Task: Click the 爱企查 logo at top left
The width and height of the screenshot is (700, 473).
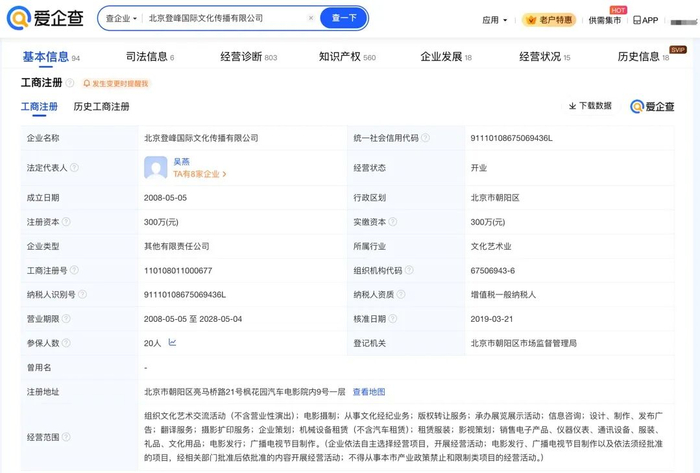Action: [46, 18]
